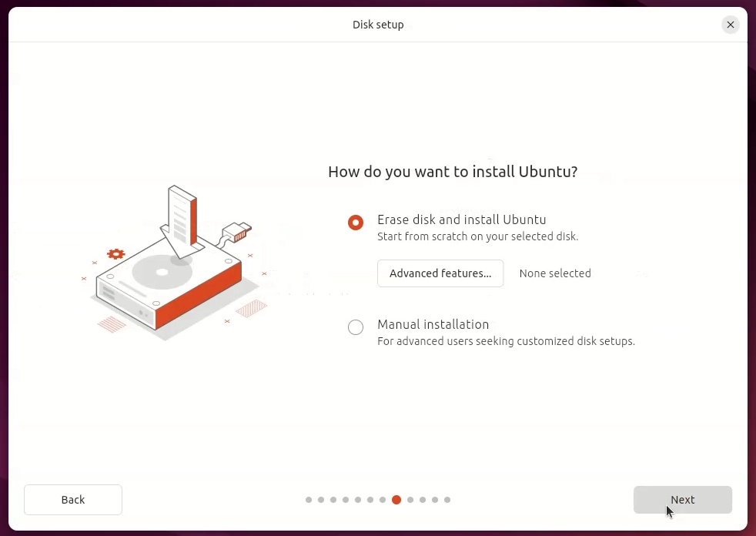756x536 pixels.
Task: Click the Next button
Action: (682, 500)
